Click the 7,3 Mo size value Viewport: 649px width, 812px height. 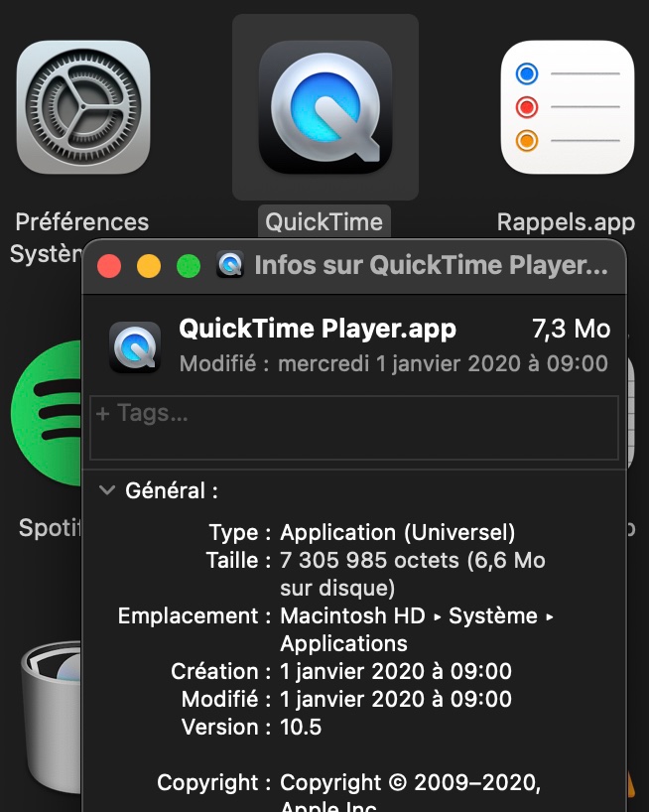[x=572, y=329]
